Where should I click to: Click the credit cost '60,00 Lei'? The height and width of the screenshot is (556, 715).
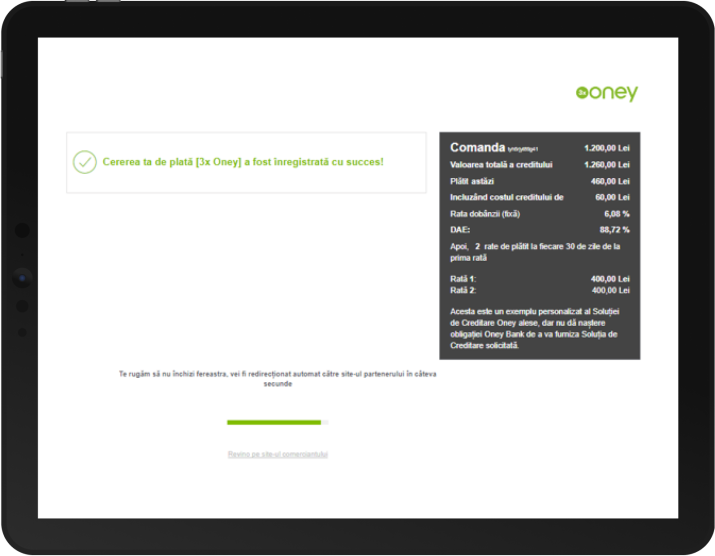(x=612, y=197)
